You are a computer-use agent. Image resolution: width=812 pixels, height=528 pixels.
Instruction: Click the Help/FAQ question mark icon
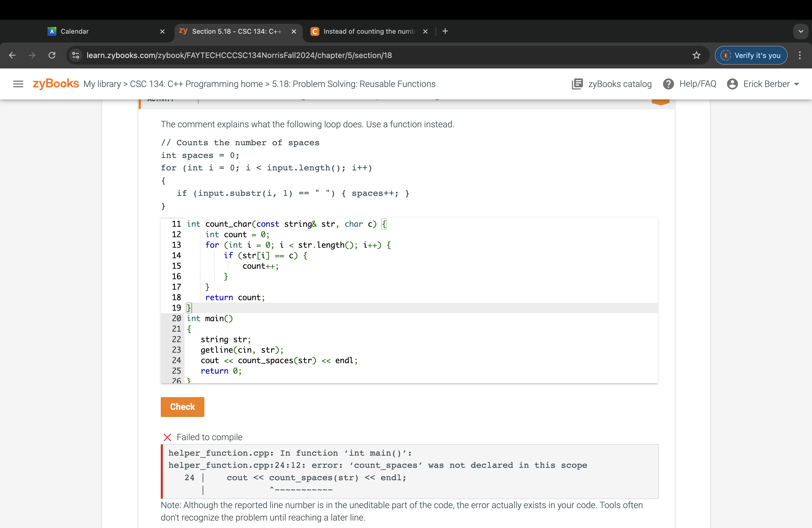[668, 84]
